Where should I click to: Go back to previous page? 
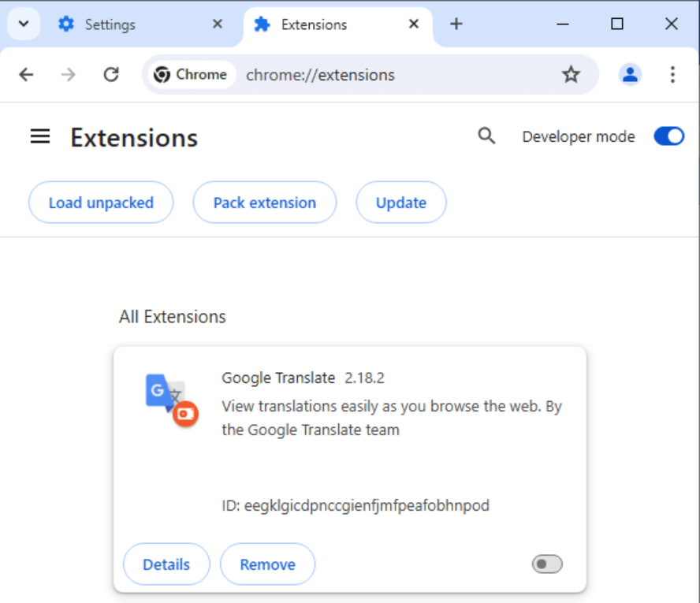[27, 75]
